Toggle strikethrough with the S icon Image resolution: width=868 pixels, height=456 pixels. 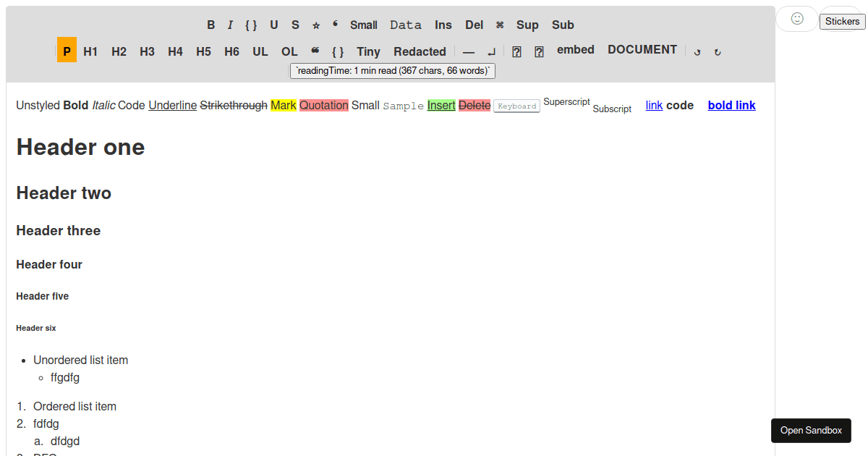coord(295,25)
